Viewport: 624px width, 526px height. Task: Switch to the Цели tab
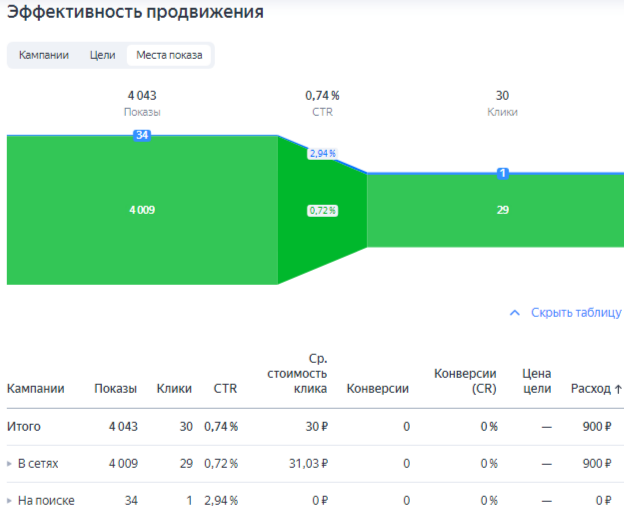click(102, 55)
